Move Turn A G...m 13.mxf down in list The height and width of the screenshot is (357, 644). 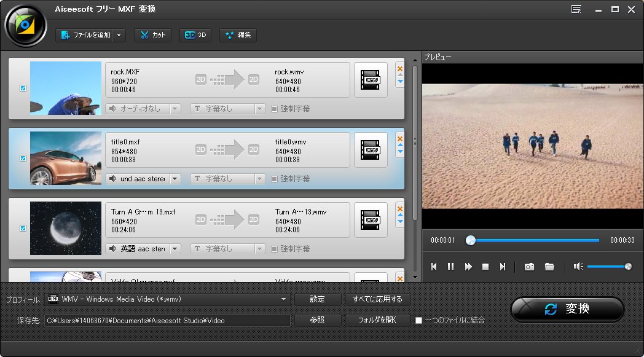click(400, 222)
